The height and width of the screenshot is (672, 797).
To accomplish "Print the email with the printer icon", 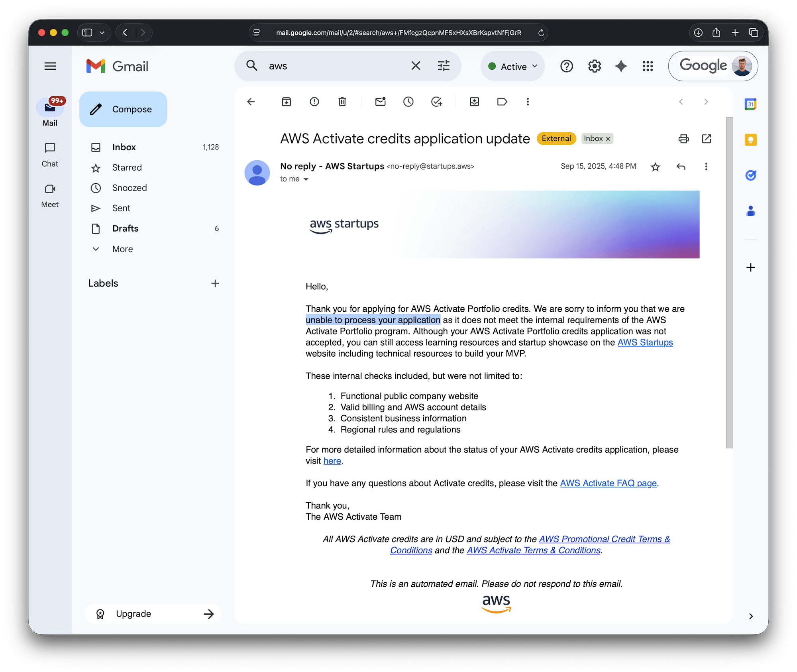I will [683, 139].
